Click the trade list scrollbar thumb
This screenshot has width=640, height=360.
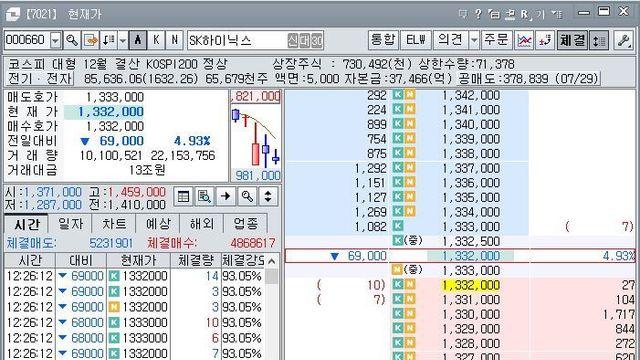click(x=272, y=276)
